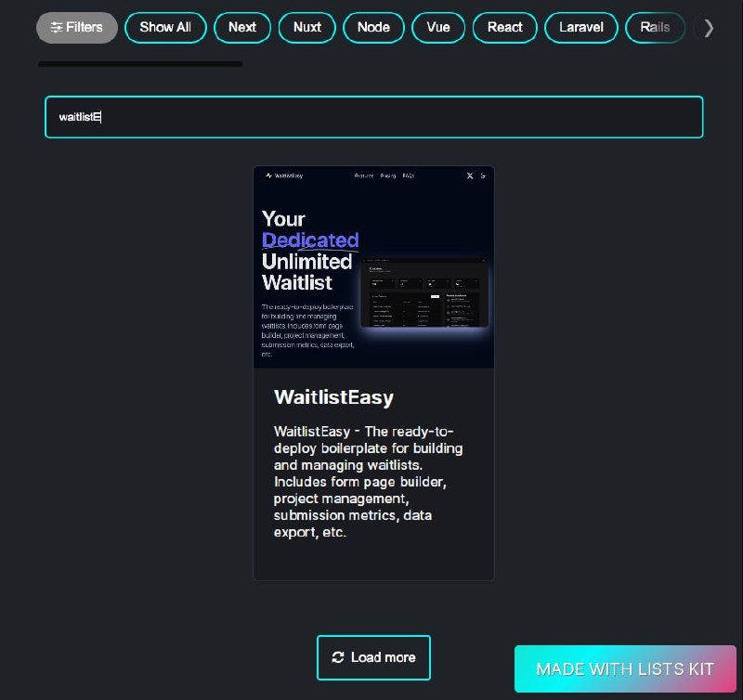Viewport: 743px width, 700px height.
Task: Click the Features link in card preview
Action: point(364,175)
